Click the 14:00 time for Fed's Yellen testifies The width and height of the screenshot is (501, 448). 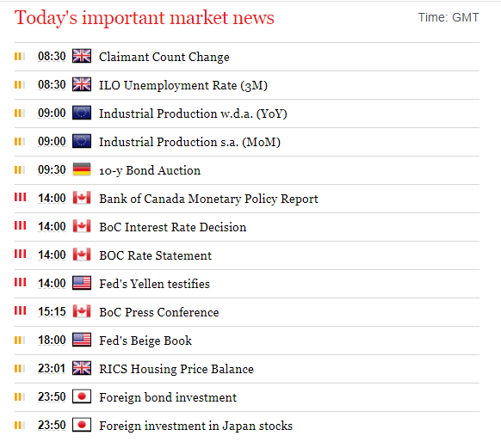(52, 284)
